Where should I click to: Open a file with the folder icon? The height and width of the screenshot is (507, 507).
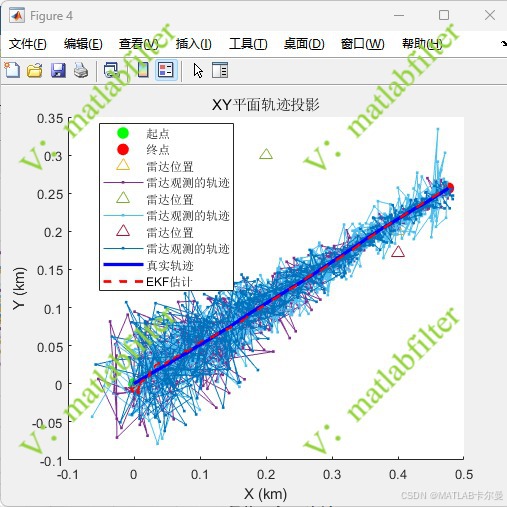point(34,70)
